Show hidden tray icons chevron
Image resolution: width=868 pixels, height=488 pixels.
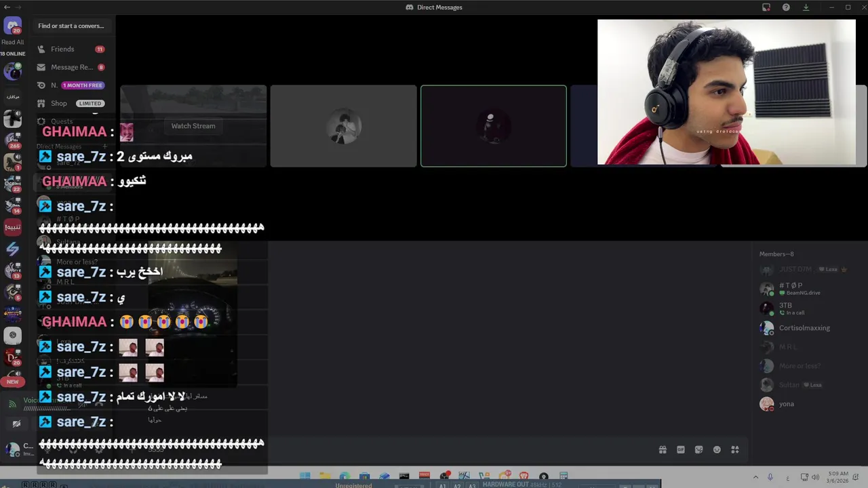coord(755,477)
